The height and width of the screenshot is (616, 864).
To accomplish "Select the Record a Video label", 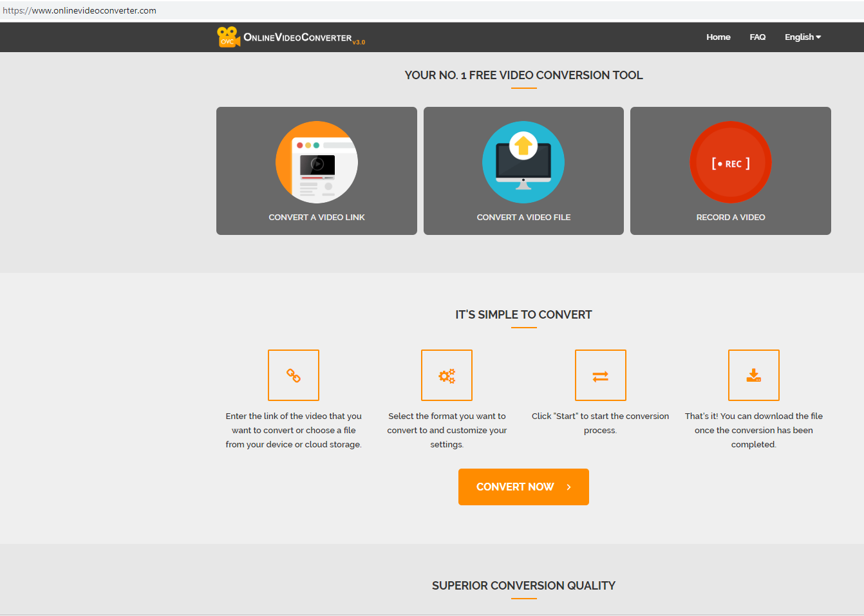I will click(x=731, y=218).
